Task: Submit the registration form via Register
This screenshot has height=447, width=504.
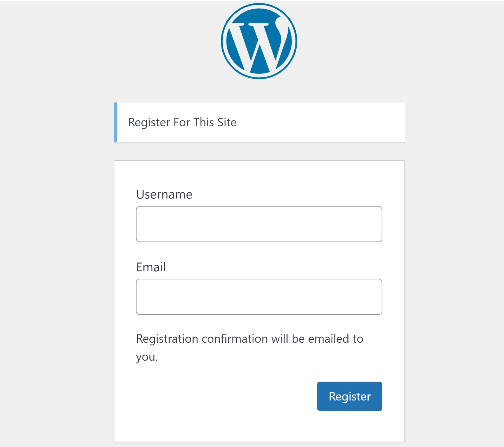Action: coord(349,396)
